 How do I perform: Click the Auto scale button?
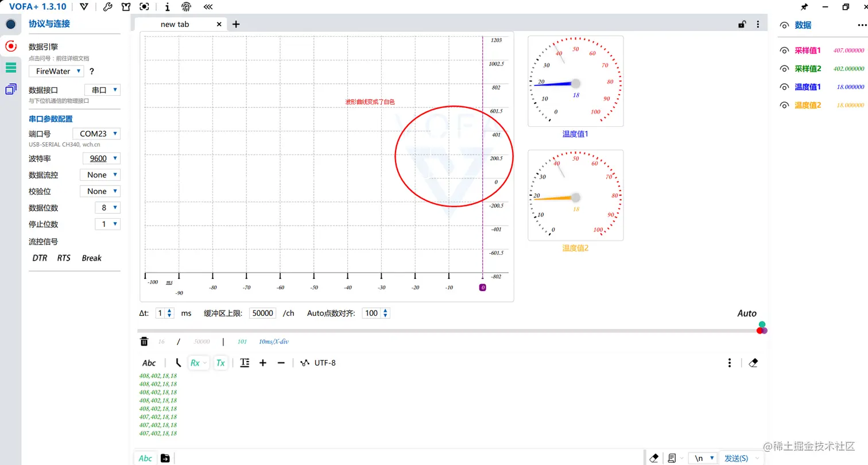(x=747, y=313)
